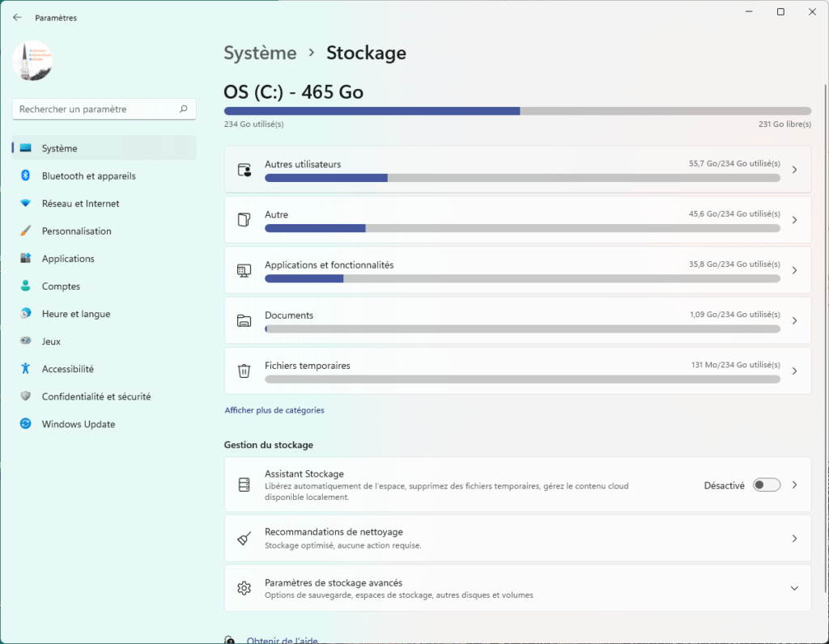
Task: Click '55,7 Go/234 Go utilisé(s)' value
Action: (734, 163)
